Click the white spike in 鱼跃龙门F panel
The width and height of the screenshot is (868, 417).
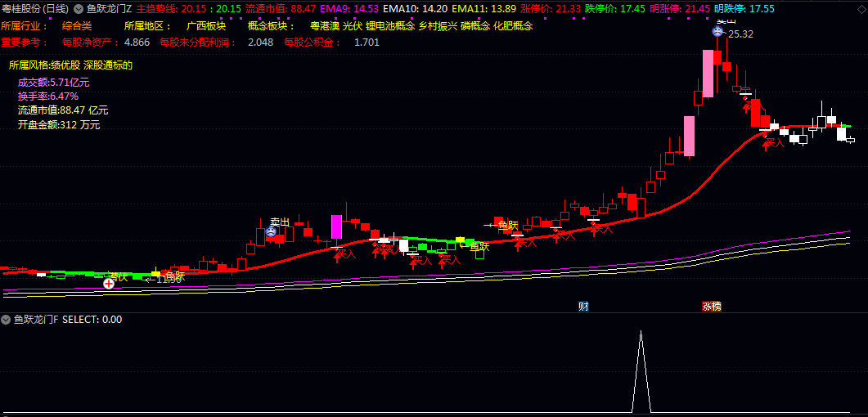pyautogui.click(x=641, y=370)
